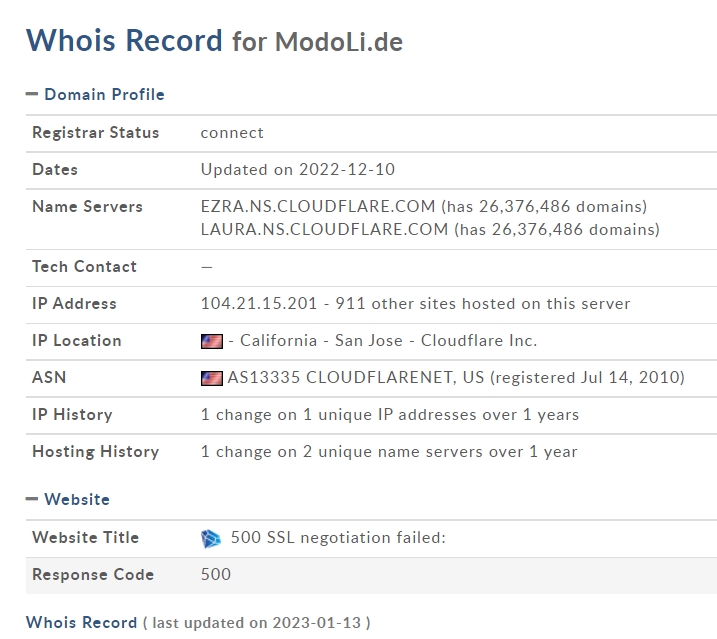Screen dimensions: 717x639
Task: Open LAURA.NS.CLOUDFLARE.COM name server entry
Action: click(324, 229)
